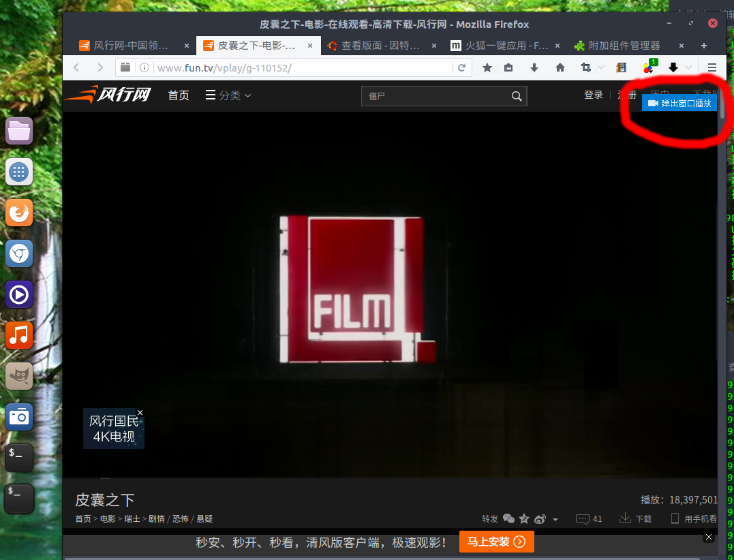Open a new tab with plus button
734x560 pixels.
703,46
